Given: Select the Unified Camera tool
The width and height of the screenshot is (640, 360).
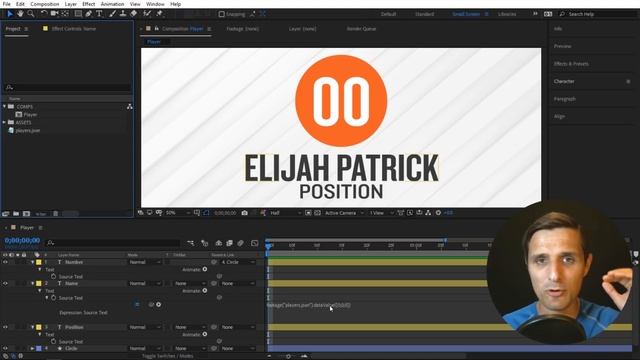Looking at the screenshot, I should (54, 14).
